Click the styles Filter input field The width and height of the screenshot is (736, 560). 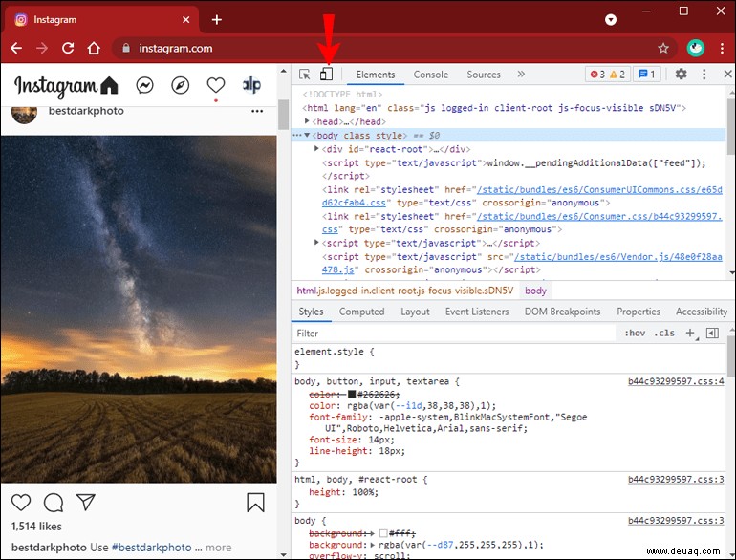(453, 334)
